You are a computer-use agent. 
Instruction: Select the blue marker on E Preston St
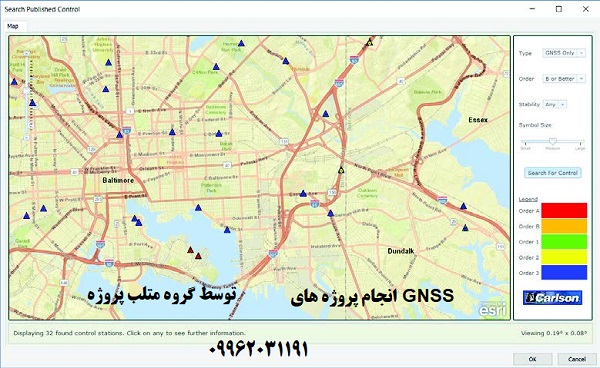pos(172,132)
